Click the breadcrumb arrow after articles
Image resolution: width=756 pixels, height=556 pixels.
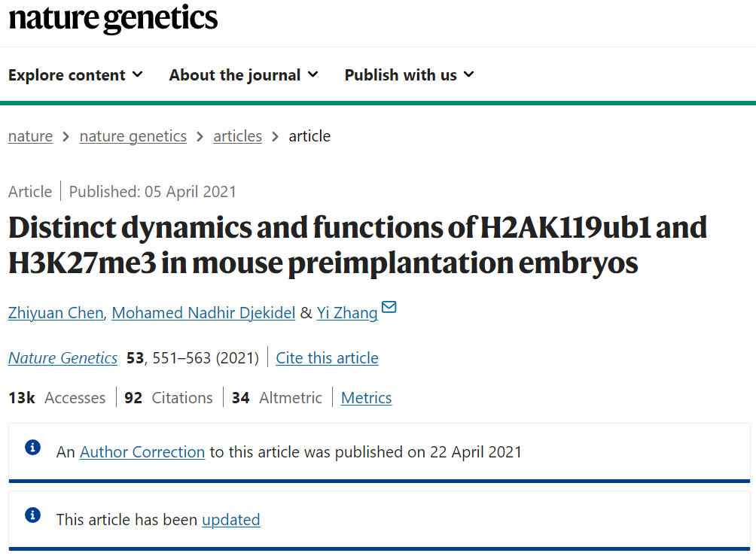(276, 137)
